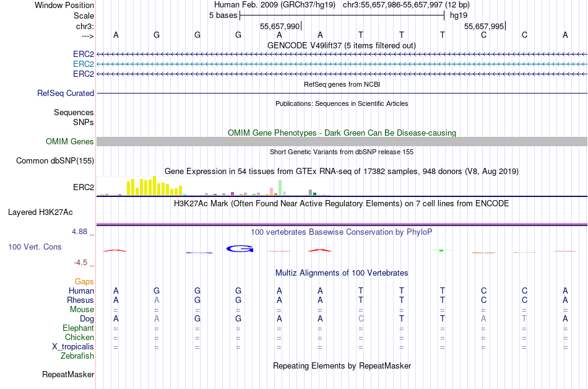Click the Window Position track label

point(64,5)
